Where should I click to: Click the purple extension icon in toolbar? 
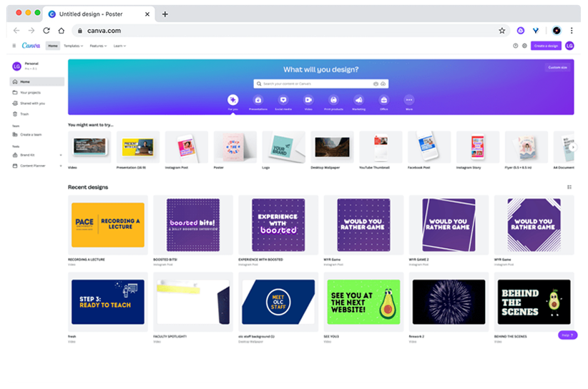pos(521,31)
